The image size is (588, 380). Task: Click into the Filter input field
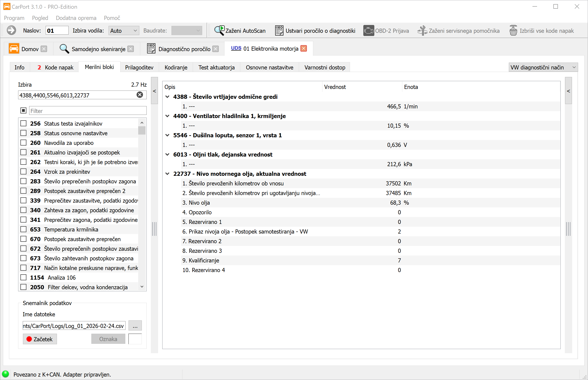pos(88,111)
